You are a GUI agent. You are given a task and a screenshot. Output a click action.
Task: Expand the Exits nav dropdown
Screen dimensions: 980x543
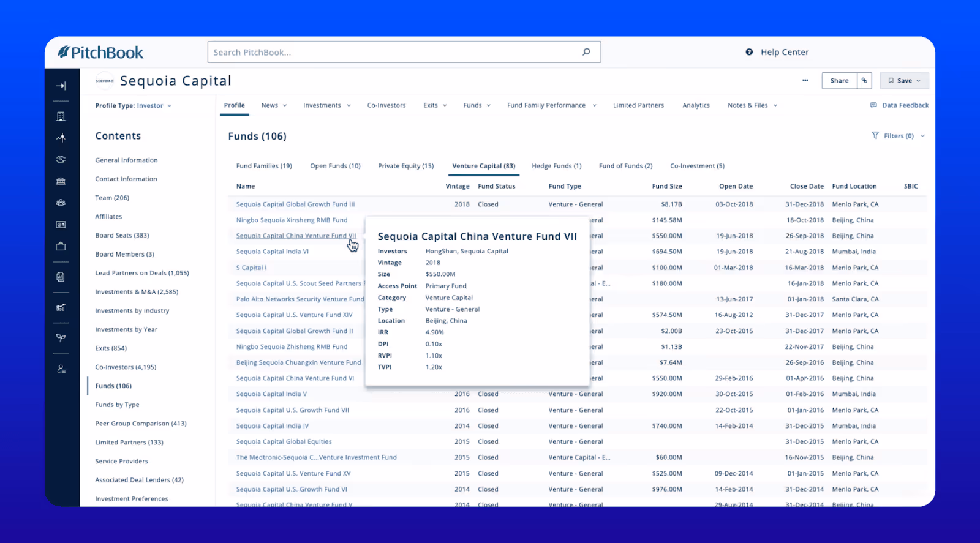[x=435, y=105]
